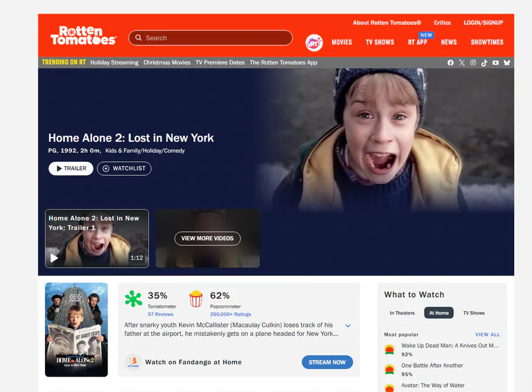Open the TV Shows menu
This screenshot has height=392, width=532.
point(380,43)
